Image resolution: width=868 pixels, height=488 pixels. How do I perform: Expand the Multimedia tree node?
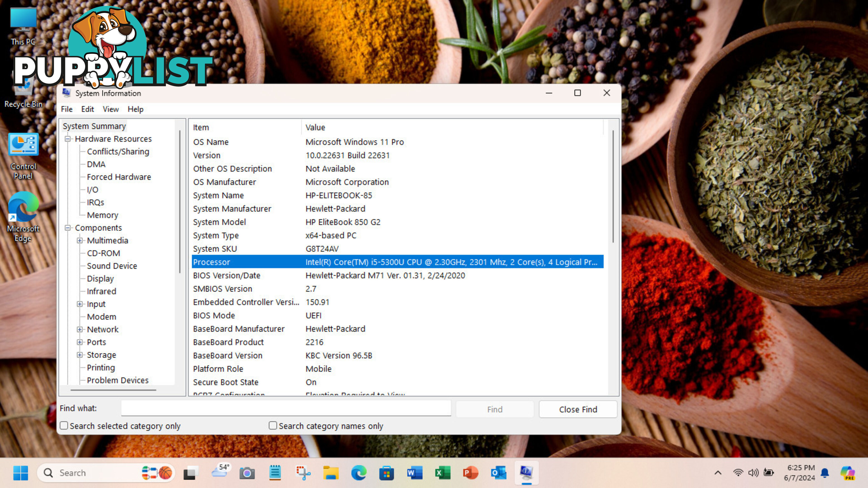pyautogui.click(x=80, y=241)
